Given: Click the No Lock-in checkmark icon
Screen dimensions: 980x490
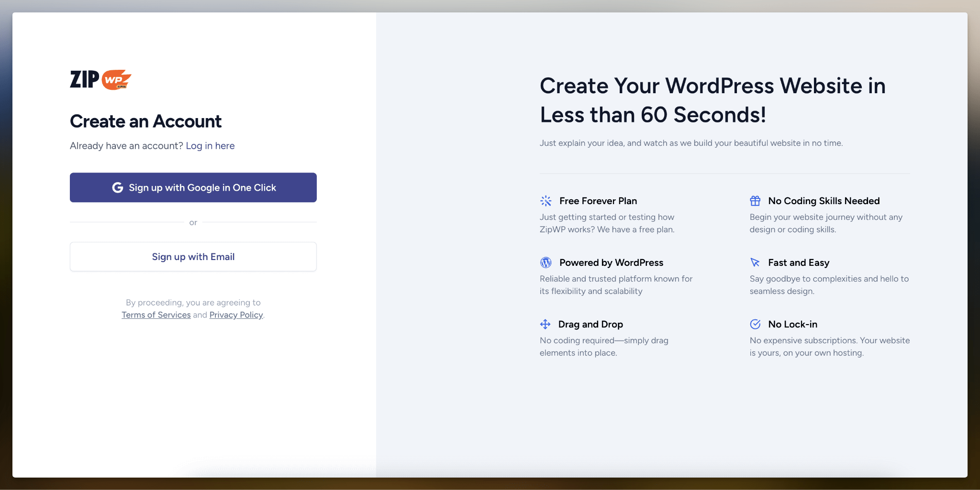Looking at the screenshot, I should (x=755, y=324).
